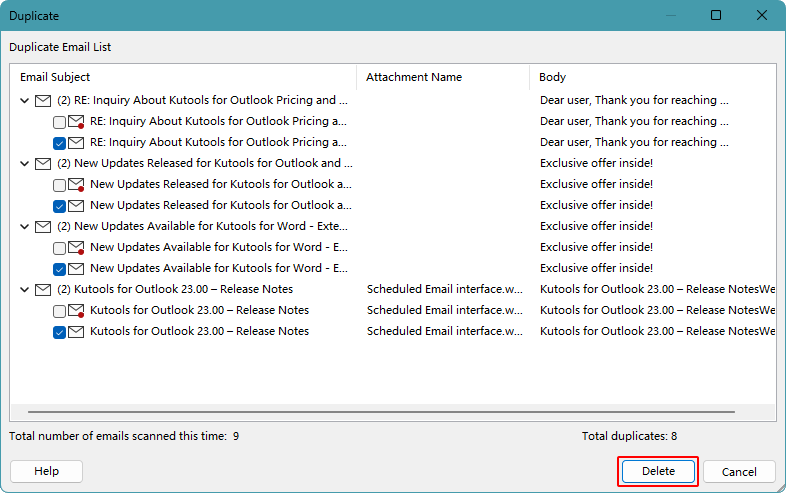Click "Exclusive offer inside!" body of New Updates Released group
786x493 pixels.
click(x=597, y=163)
